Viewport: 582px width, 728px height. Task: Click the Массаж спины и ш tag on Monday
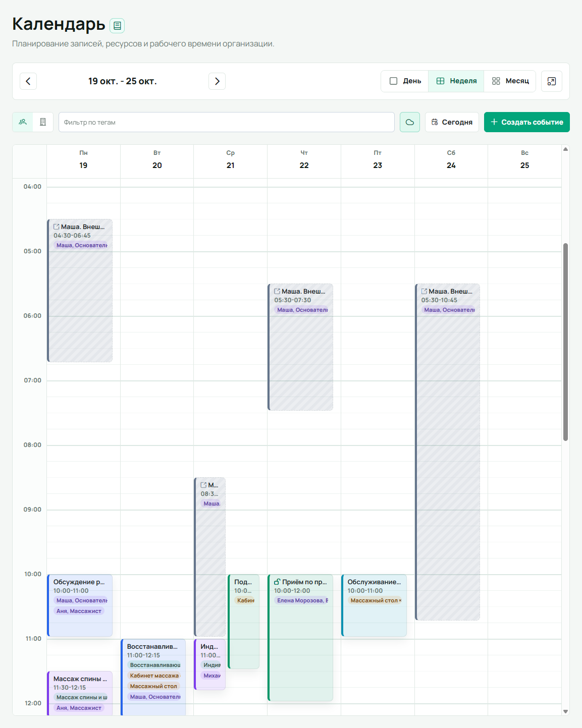(81, 697)
